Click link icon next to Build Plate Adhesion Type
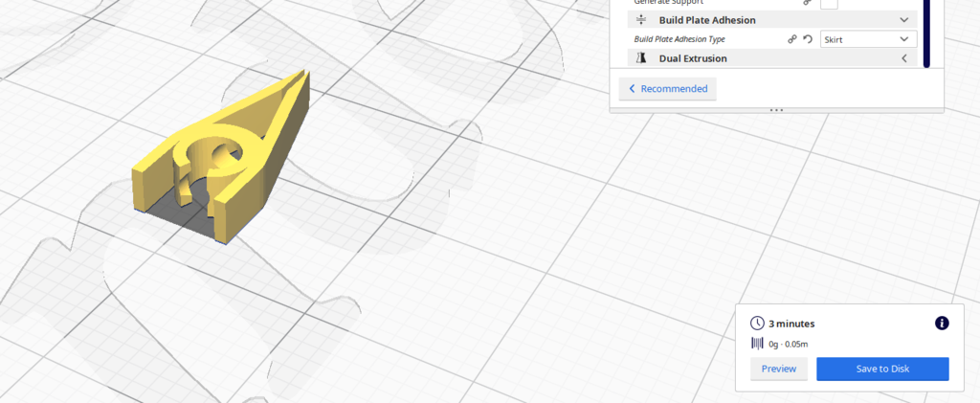Screen dimensions: 980x403 [x=791, y=38]
